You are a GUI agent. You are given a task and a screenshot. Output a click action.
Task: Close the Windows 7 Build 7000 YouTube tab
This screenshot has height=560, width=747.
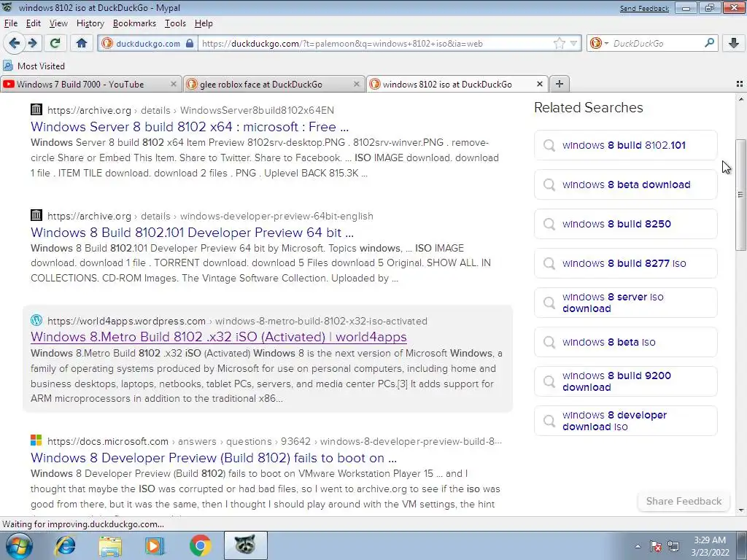[174, 84]
